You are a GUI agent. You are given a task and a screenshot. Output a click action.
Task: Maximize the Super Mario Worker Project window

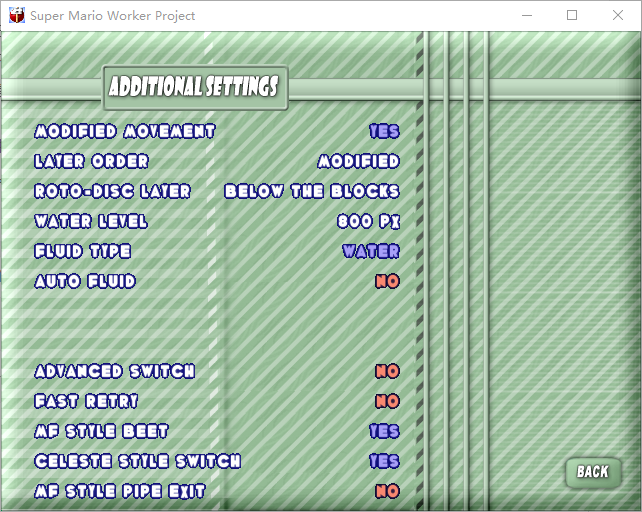572,16
